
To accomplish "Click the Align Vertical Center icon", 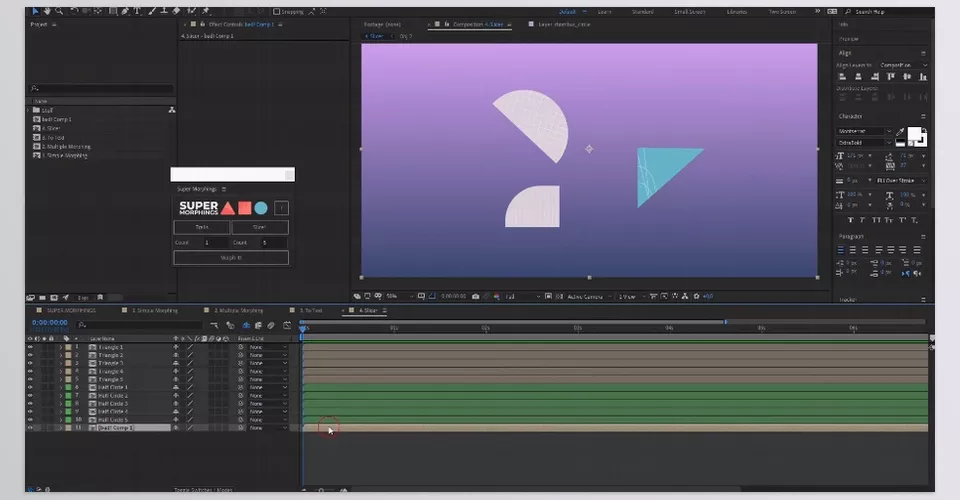I will pos(907,76).
